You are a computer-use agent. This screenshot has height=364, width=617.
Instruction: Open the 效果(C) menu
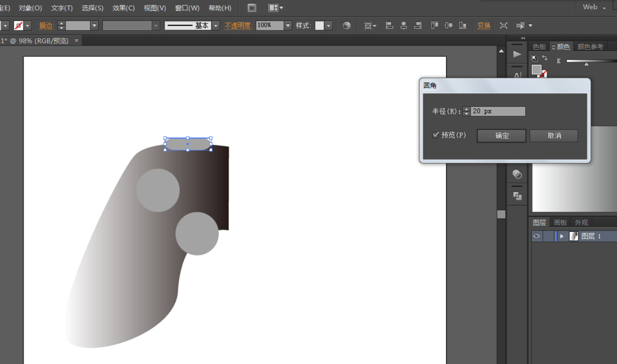(x=123, y=8)
